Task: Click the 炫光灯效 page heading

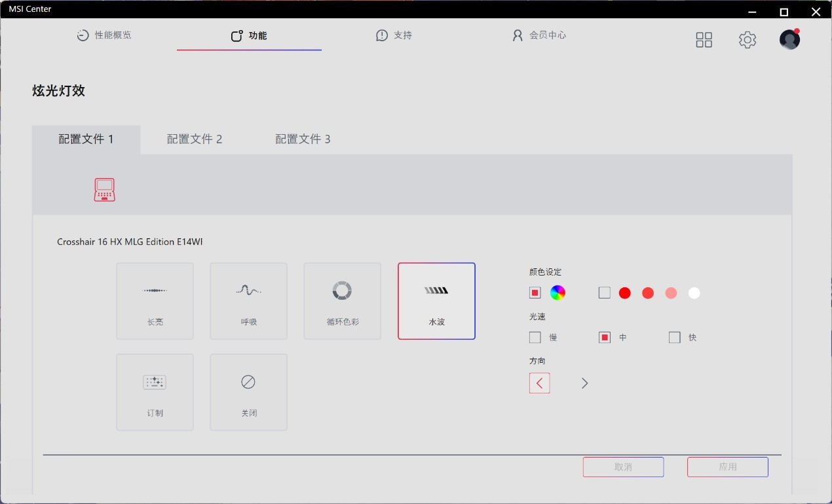Action: point(59,91)
